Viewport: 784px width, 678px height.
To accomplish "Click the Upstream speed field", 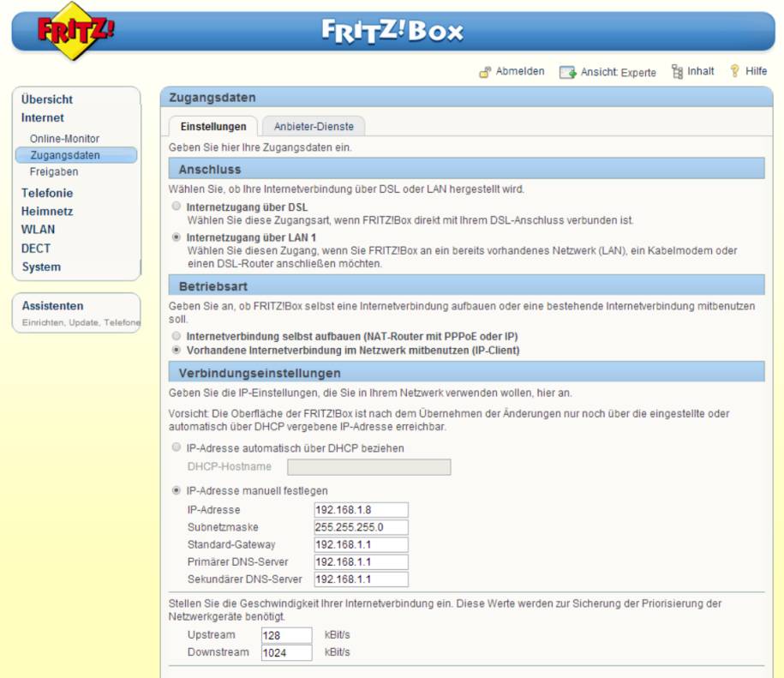I will [x=286, y=635].
